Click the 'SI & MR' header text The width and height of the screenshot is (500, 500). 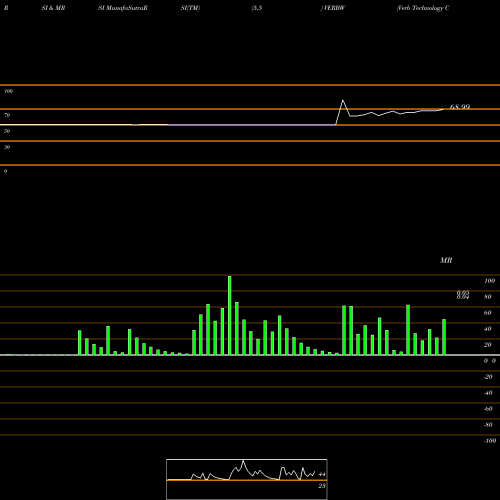(x=53, y=8)
